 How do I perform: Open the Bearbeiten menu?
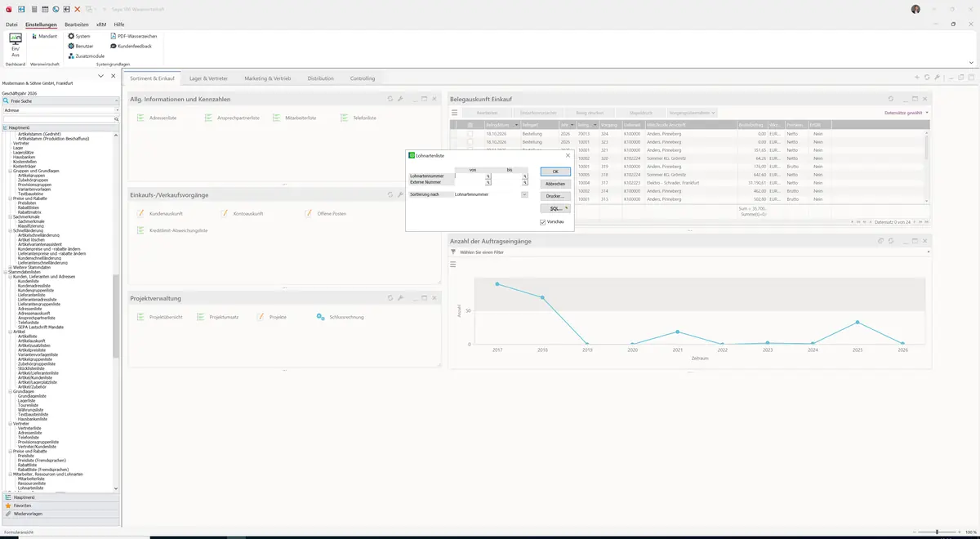(77, 24)
